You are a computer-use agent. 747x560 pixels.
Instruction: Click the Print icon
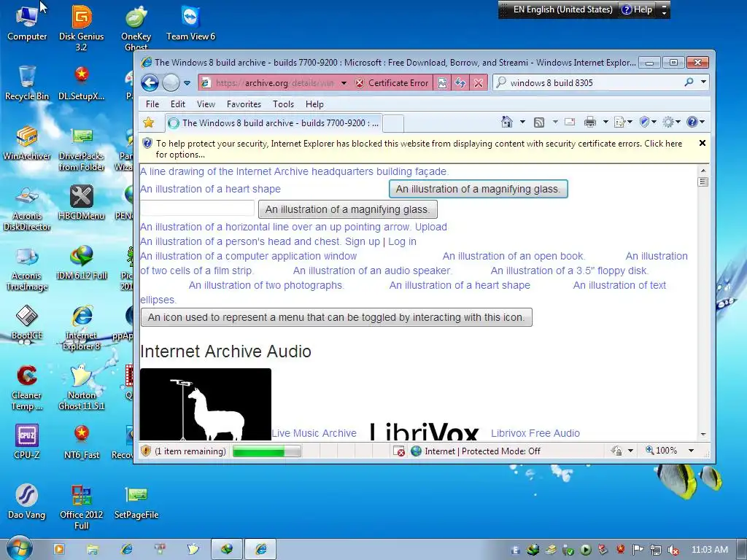(x=589, y=122)
